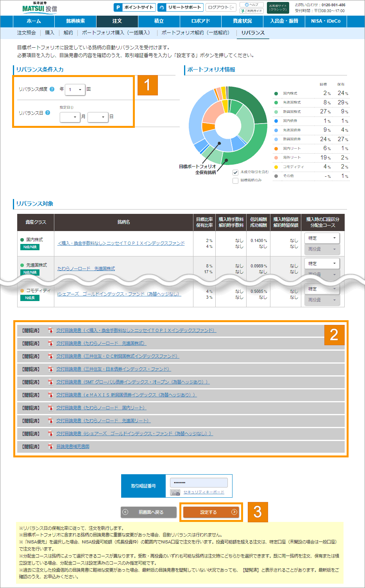Toggle 目標銘柄のみ checkbox
The image size is (365, 588).
click(x=235, y=181)
